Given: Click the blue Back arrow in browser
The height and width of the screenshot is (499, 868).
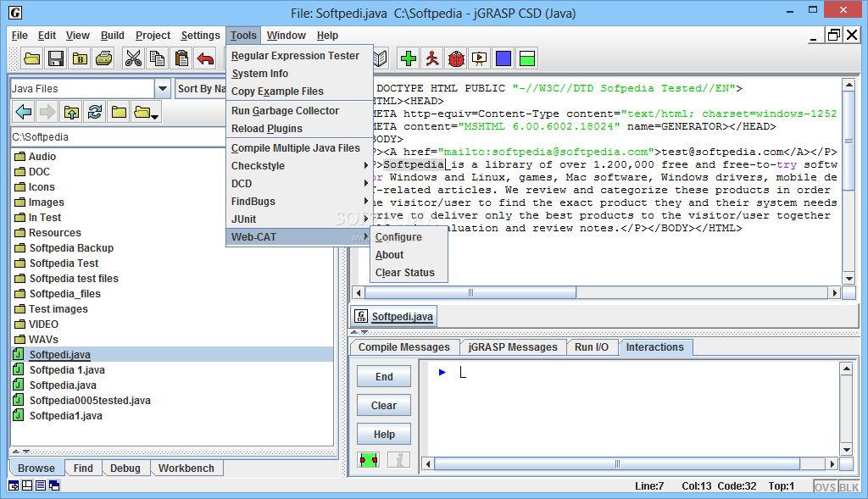Looking at the screenshot, I should (x=24, y=113).
